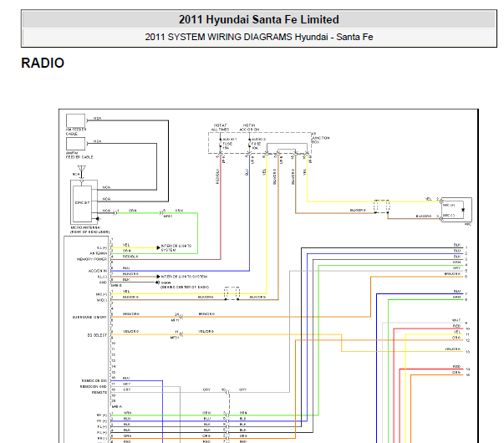Click the WHT wire label at terminal 9
This screenshot has height=443, width=504.
click(x=456, y=320)
